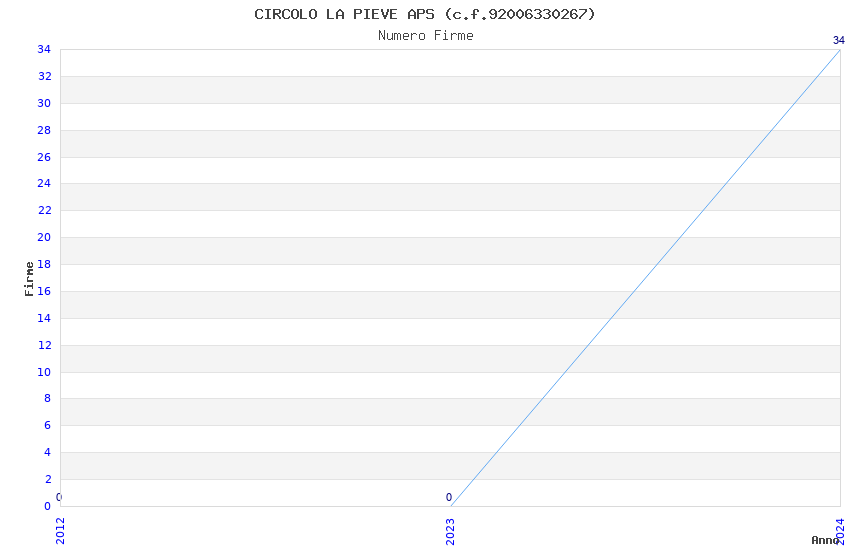Click the data label 0 at year 2012
Viewport: 850px width, 550px height.
click(x=59, y=497)
